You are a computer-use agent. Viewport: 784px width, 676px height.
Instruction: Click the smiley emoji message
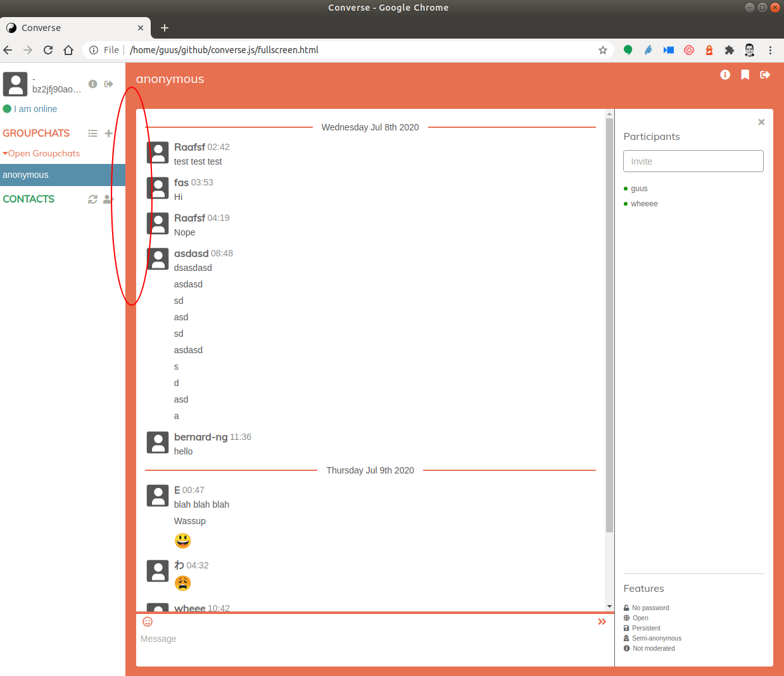click(182, 541)
